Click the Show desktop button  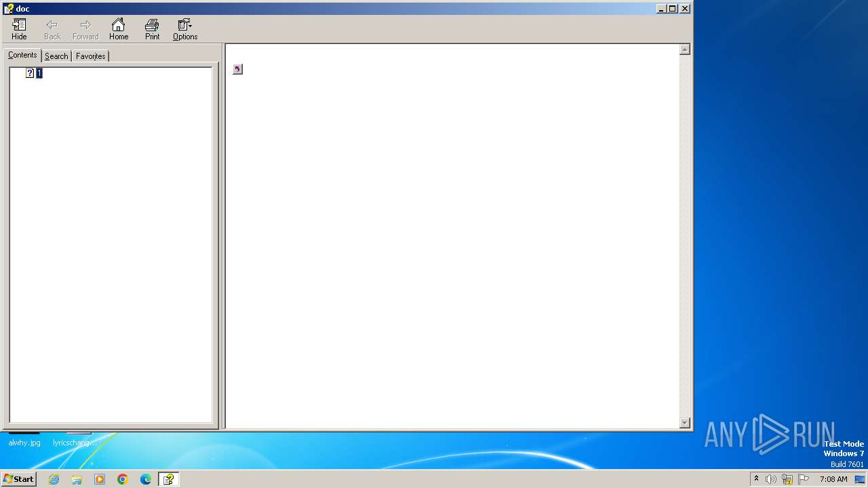tap(860, 479)
